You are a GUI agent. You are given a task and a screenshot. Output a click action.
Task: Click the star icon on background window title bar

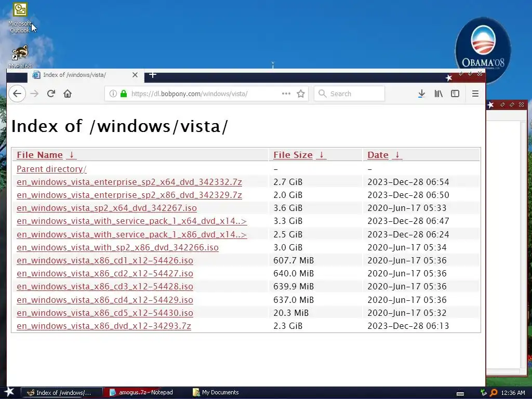[490, 105]
